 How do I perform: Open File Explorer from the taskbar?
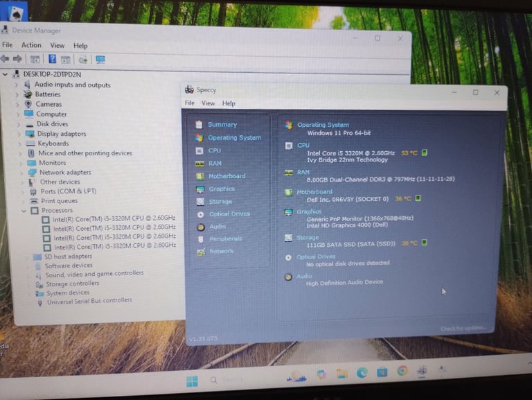click(342, 374)
